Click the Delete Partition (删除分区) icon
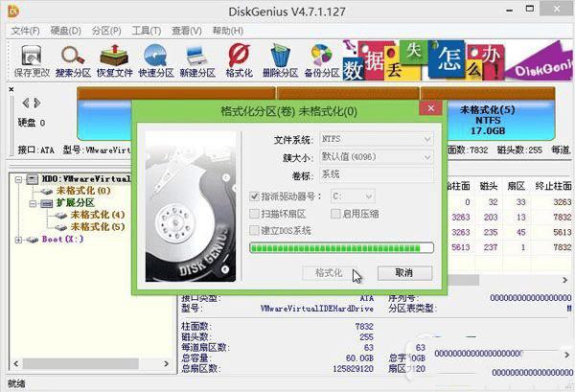575x392 pixels. coord(280,61)
